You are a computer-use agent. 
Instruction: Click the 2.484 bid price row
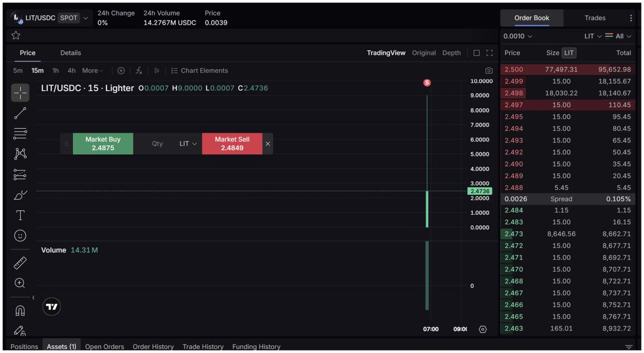[568, 210]
